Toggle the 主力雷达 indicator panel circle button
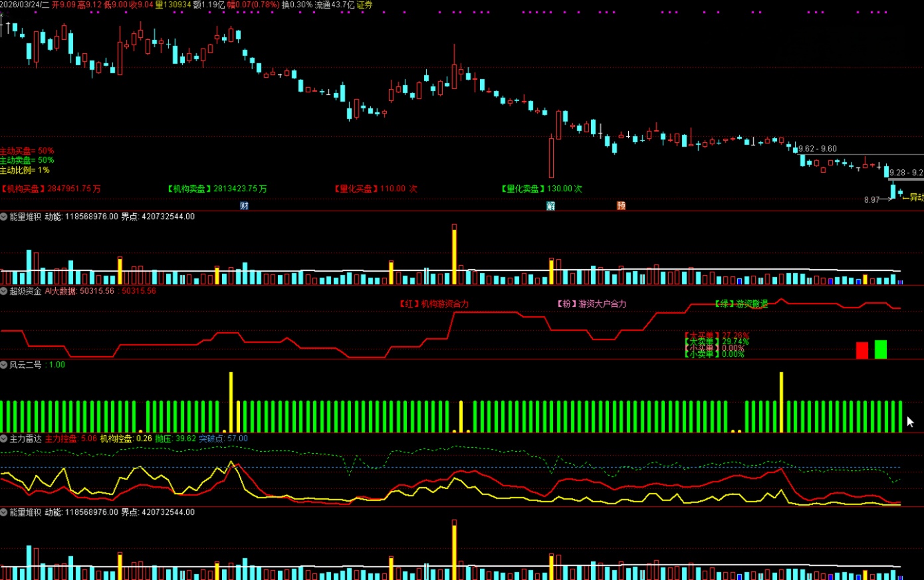 pyautogui.click(x=4, y=438)
